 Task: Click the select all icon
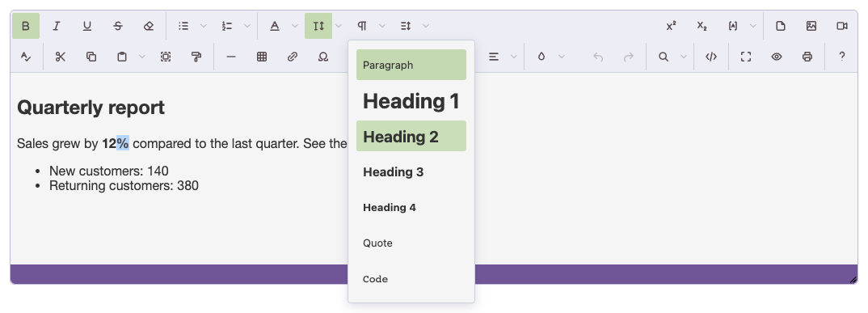tap(166, 57)
